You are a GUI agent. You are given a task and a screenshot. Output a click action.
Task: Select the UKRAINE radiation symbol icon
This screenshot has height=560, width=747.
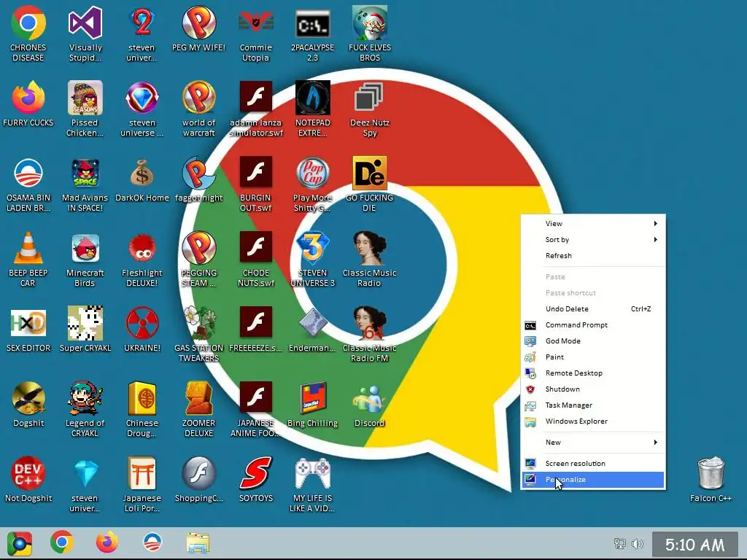coord(142,323)
